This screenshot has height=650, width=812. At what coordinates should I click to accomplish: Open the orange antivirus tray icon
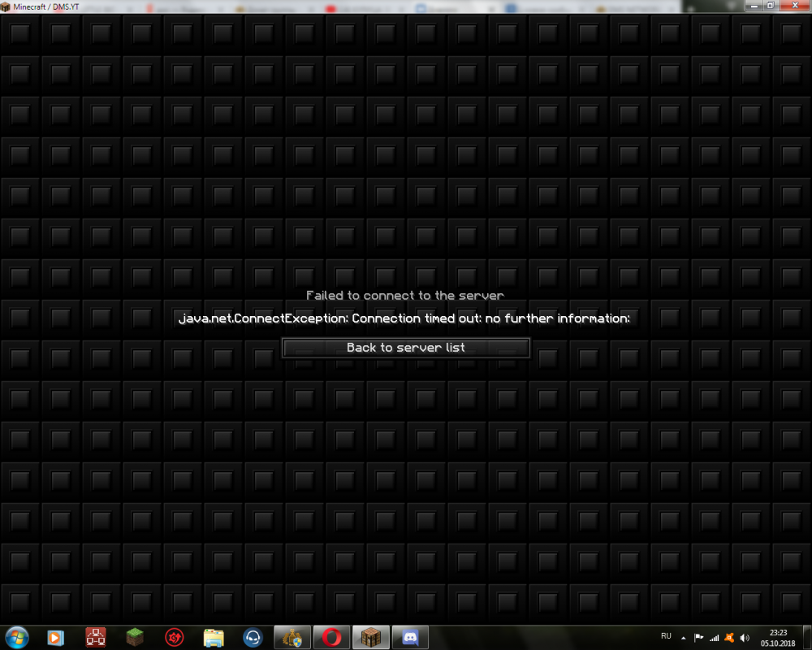(x=729, y=637)
